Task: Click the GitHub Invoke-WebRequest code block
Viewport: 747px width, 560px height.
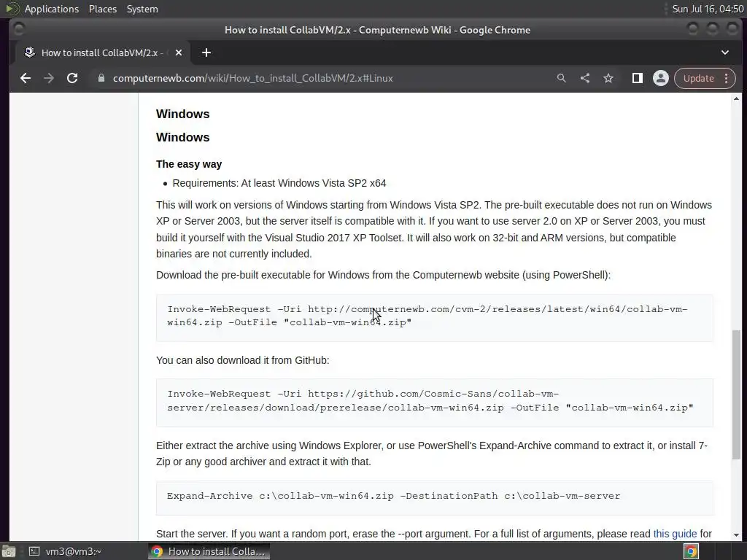Action: [x=435, y=402]
